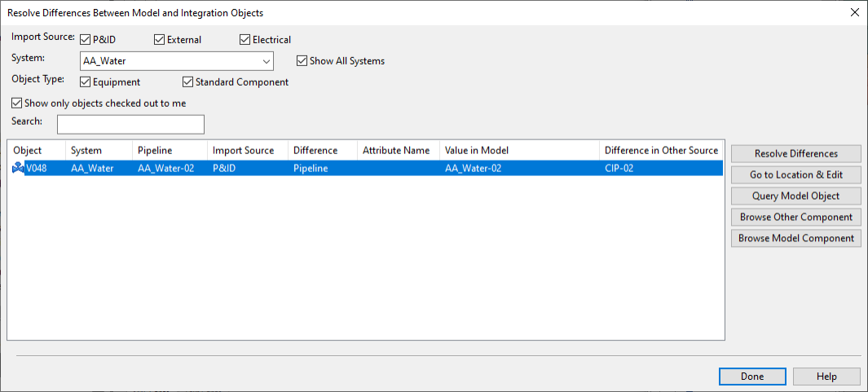
Task: Sort the list by Object column header
Action: point(35,150)
